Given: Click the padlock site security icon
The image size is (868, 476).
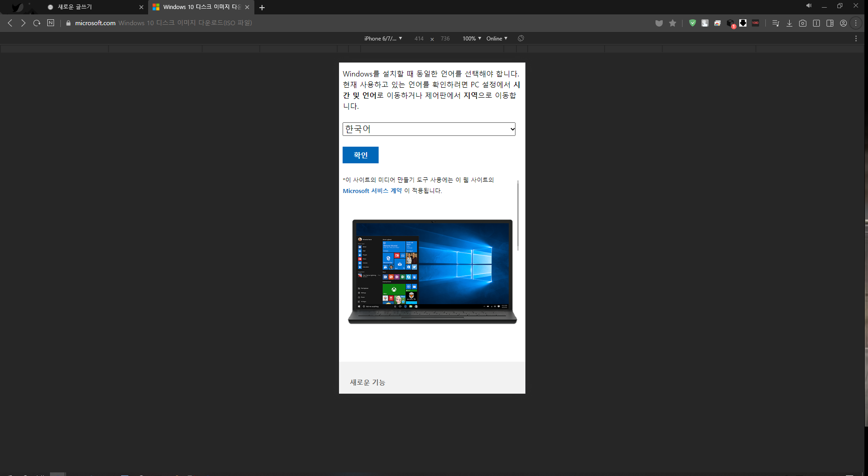Looking at the screenshot, I should [68, 23].
